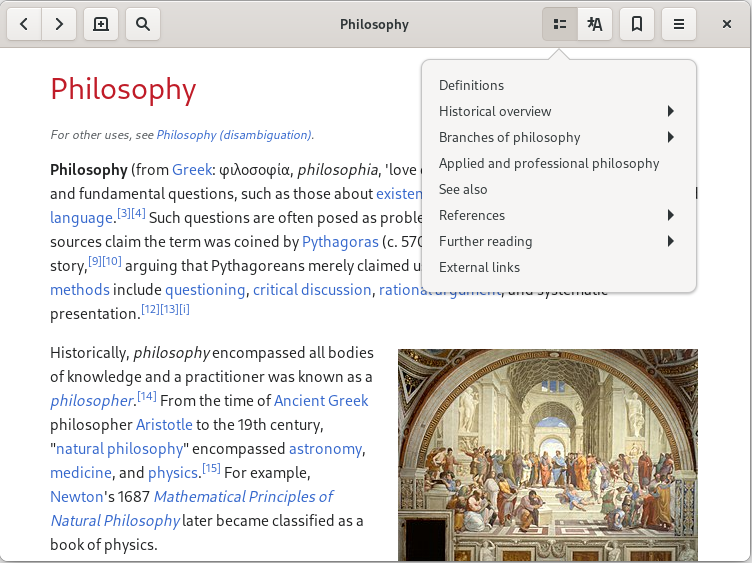Go forward to the next page
The height and width of the screenshot is (563, 752).
59,24
